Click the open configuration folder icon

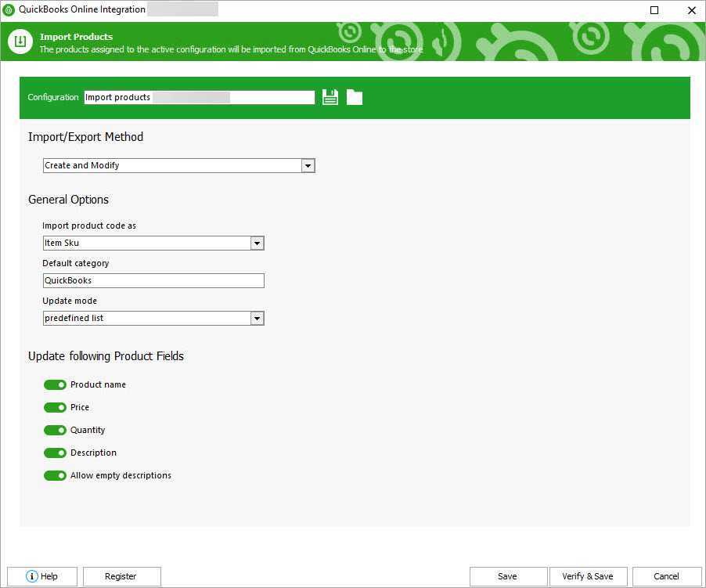click(355, 97)
